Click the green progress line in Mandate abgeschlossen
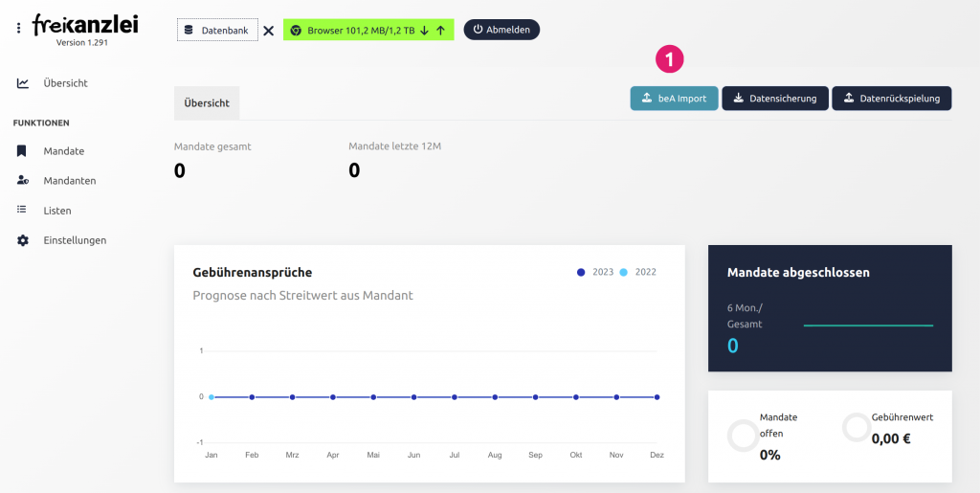 click(x=868, y=325)
